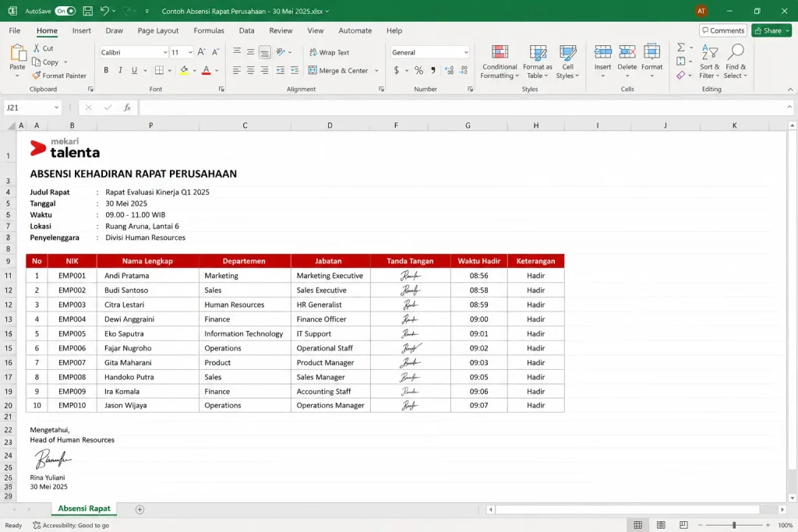
Task: Click Decrease Decimal icon
Action: 464,70
